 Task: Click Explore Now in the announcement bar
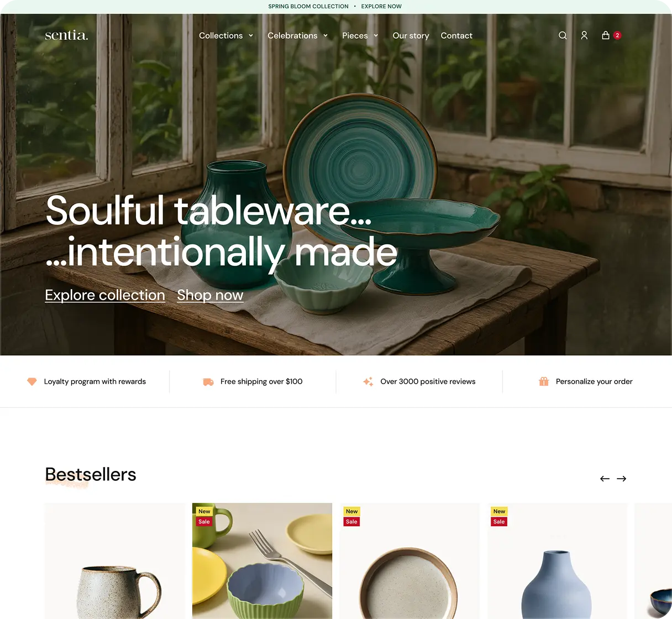pos(381,7)
